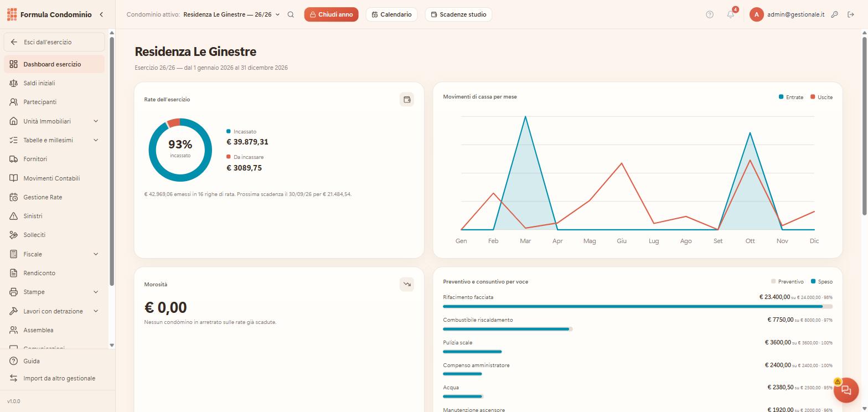Image resolution: width=868 pixels, height=412 pixels.
Task: Open the active condominio dropdown
Action: coord(231,14)
